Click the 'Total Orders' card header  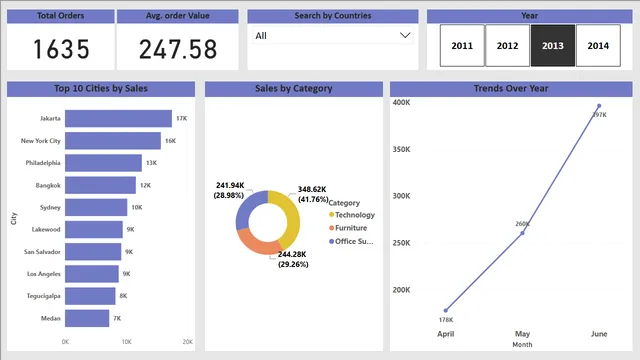point(60,16)
